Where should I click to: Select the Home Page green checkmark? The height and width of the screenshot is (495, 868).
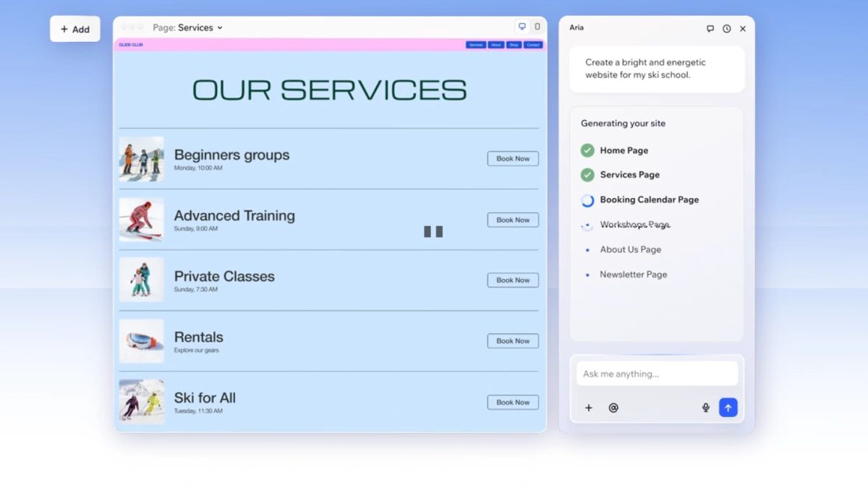click(x=587, y=150)
